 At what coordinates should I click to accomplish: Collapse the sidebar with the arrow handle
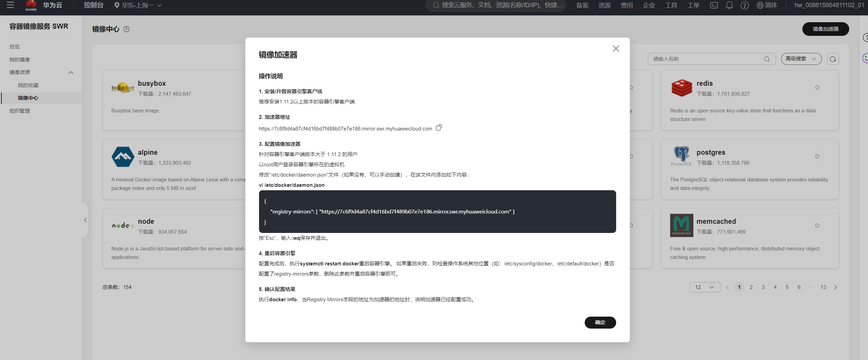(x=85, y=220)
